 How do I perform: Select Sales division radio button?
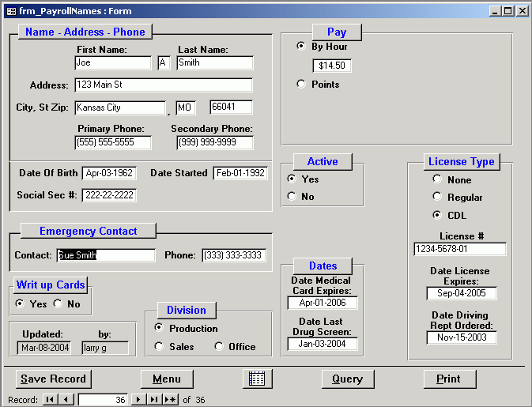click(159, 346)
